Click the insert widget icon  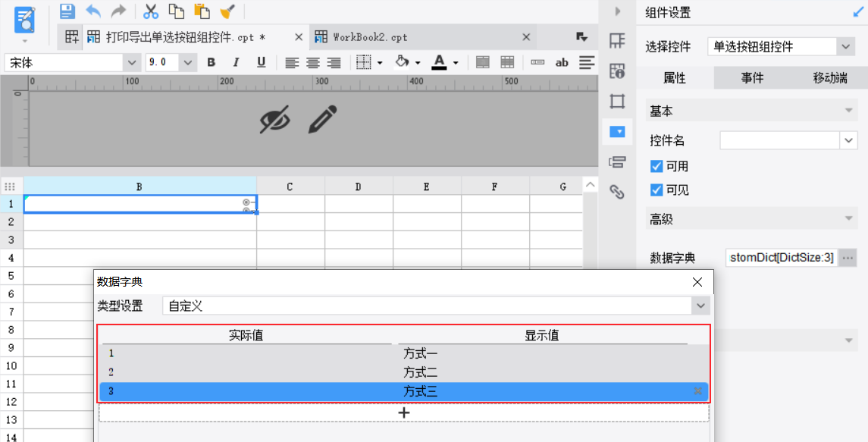tap(537, 63)
